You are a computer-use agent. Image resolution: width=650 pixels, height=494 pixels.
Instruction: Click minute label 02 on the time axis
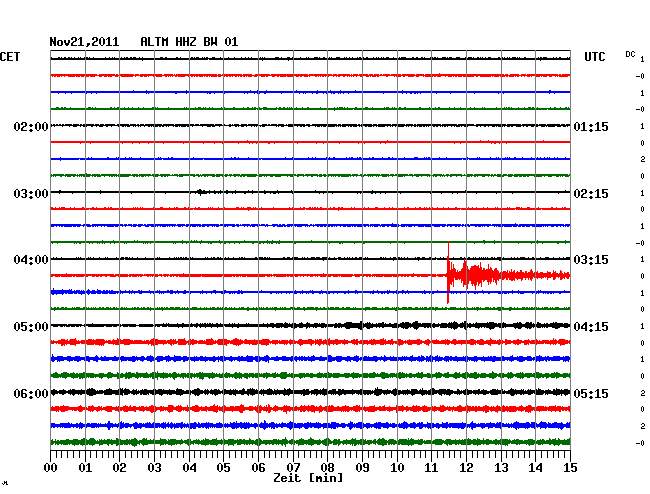click(x=119, y=467)
